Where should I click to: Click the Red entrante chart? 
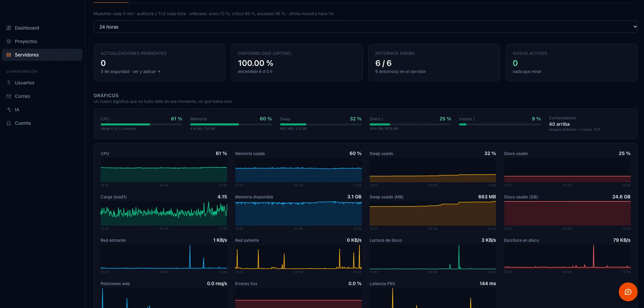pos(164,257)
